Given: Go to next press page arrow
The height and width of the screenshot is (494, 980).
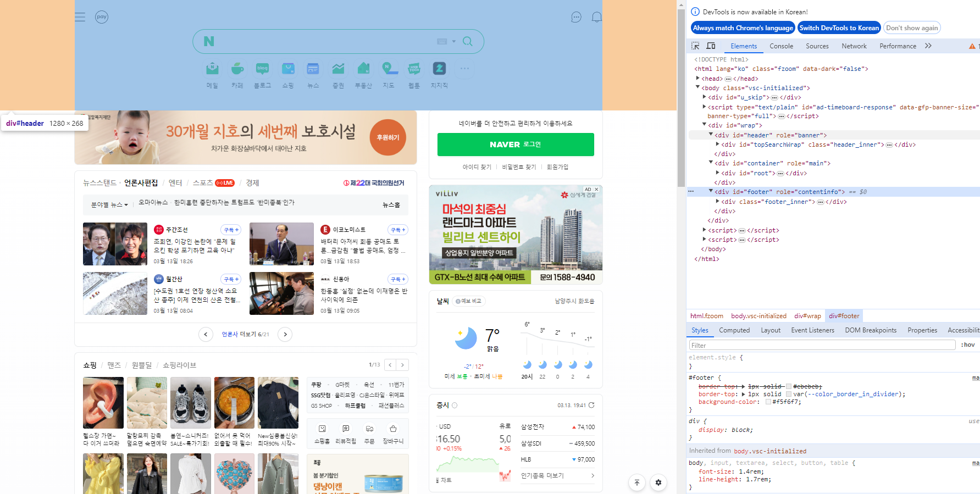Looking at the screenshot, I should [x=285, y=334].
